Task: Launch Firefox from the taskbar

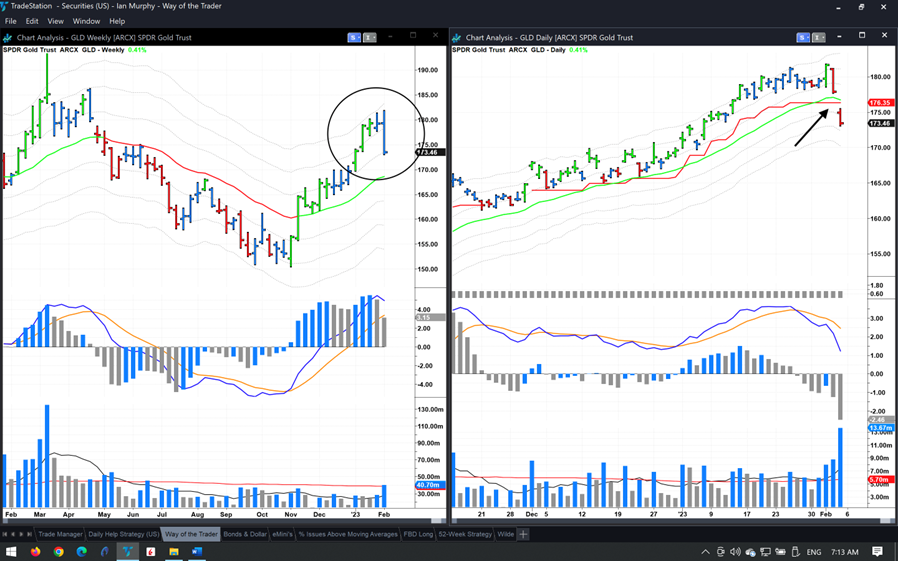Action: pos(36,551)
